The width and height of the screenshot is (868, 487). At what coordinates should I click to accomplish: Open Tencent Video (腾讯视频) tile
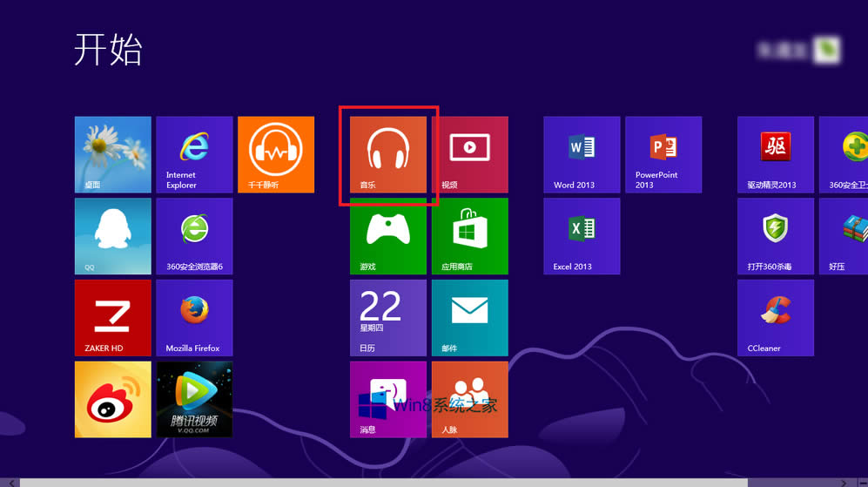194,399
